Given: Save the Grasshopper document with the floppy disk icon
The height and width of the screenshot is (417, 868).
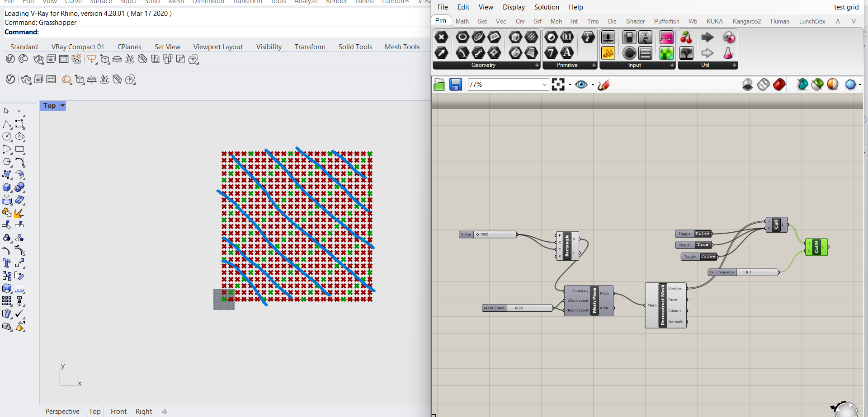Looking at the screenshot, I should pyautogui.click(x=455, y=84).
